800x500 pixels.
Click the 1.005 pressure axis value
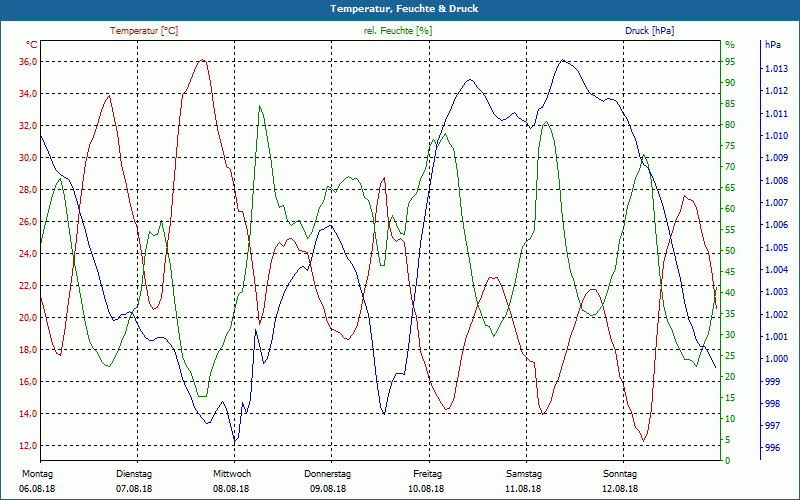[x=777, y=247]
